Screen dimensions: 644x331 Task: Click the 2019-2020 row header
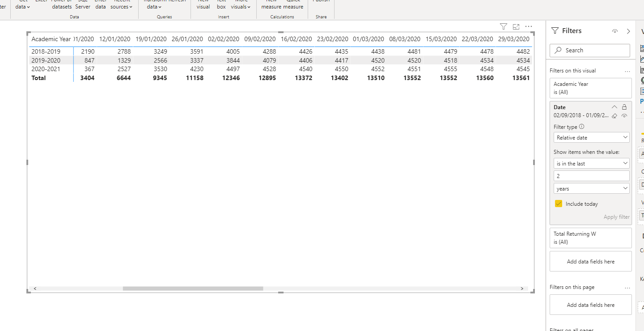click(46, 60)
